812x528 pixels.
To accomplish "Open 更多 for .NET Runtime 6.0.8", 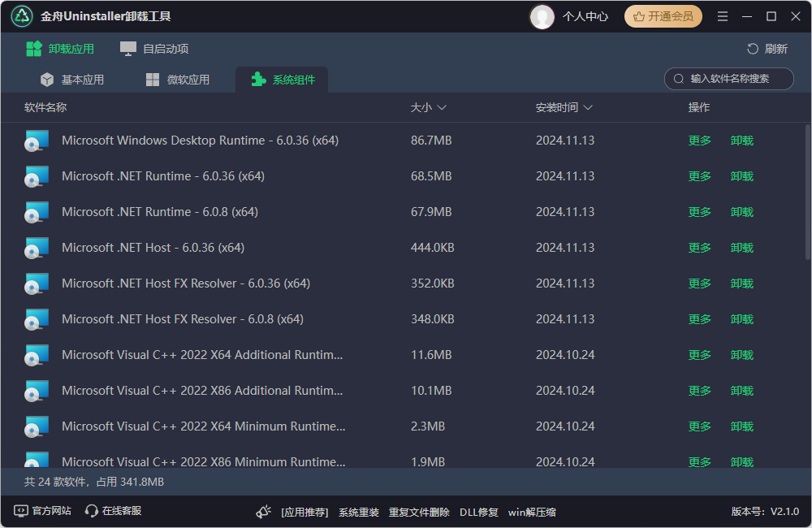I will [700, 212].
